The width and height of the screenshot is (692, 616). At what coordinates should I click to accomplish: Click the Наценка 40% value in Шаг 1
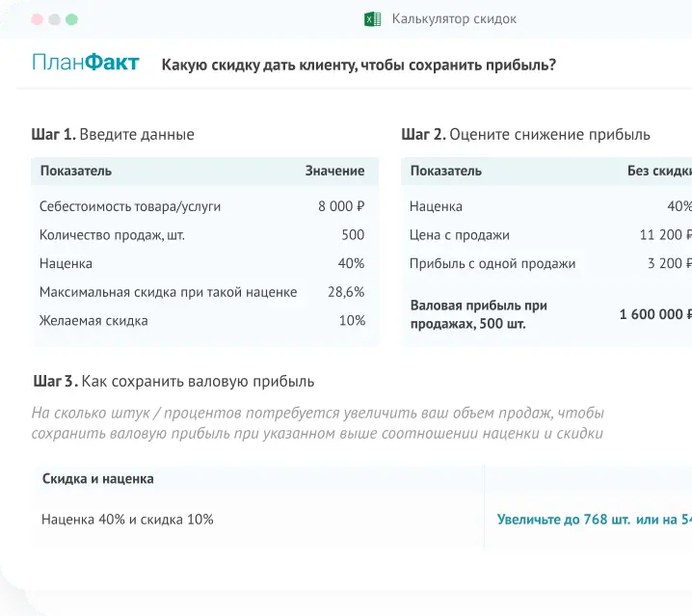(351, 263)
